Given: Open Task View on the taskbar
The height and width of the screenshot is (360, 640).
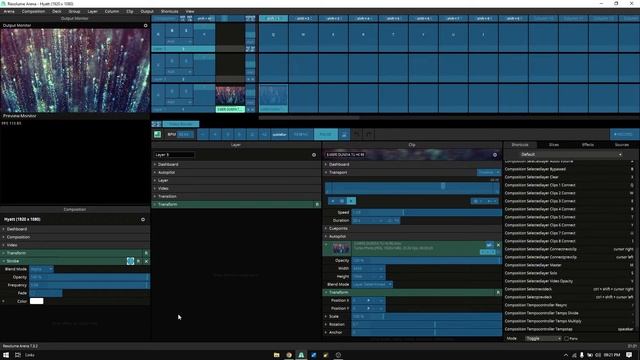Looking at the screenshot, I should click(18, 355).
